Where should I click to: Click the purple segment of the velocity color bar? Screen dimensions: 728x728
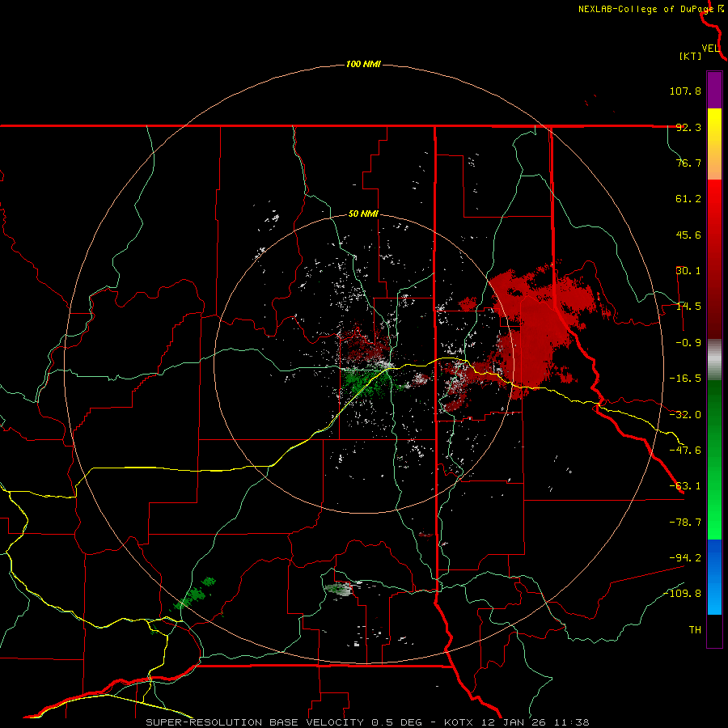tap(714, 91)
